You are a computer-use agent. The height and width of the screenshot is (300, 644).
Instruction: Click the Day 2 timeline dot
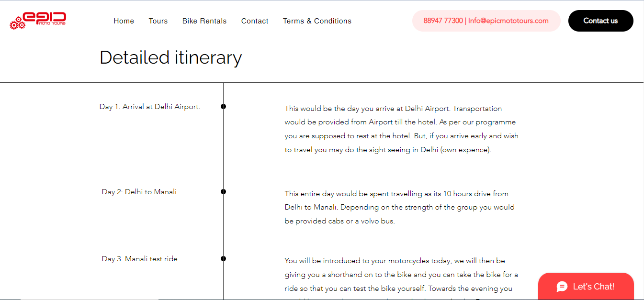224,191
